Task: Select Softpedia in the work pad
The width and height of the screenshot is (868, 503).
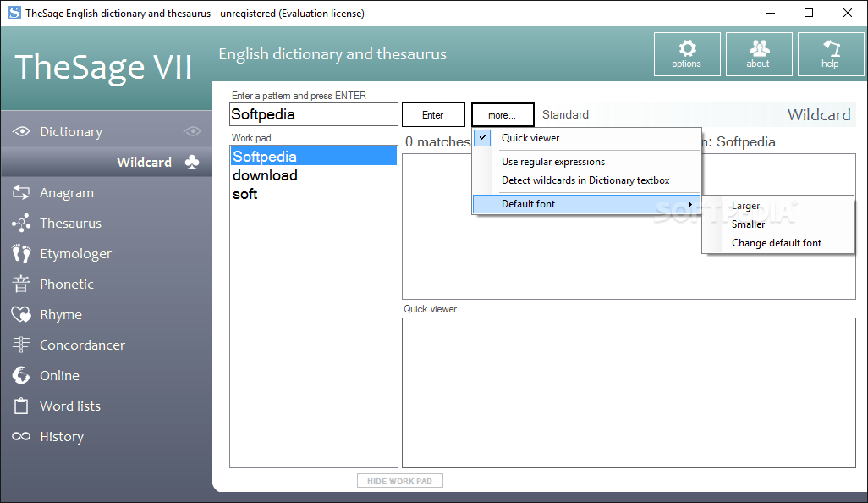Action: [x=314, y=156]
